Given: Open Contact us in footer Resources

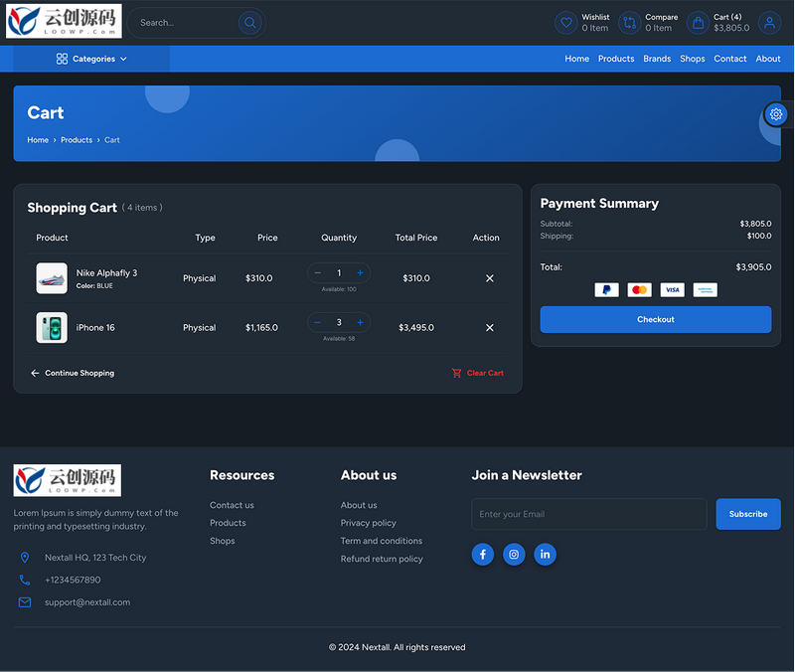Looking at the screenshot, I should [x=232, y=505].
